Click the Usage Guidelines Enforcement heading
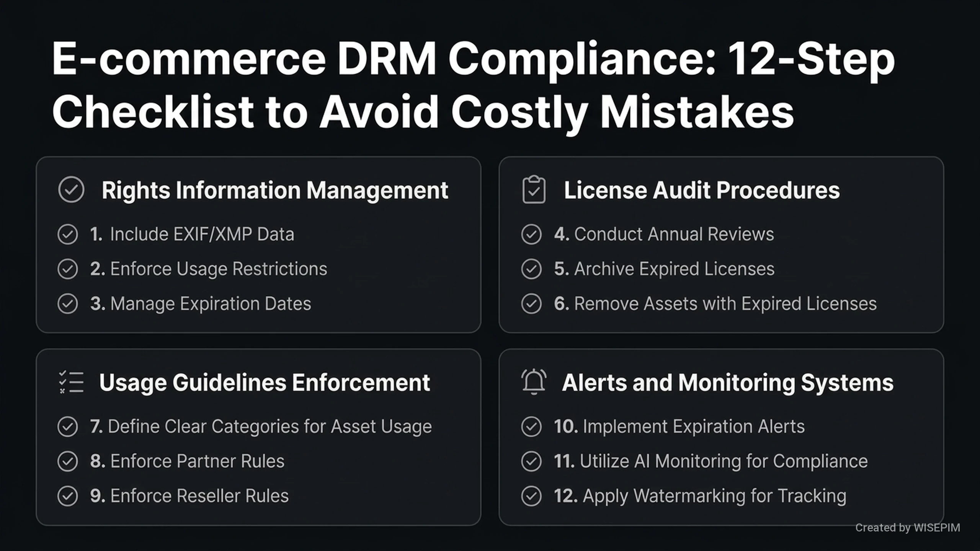The width and height of the screenshot is (980, 551). pos(265,383)
